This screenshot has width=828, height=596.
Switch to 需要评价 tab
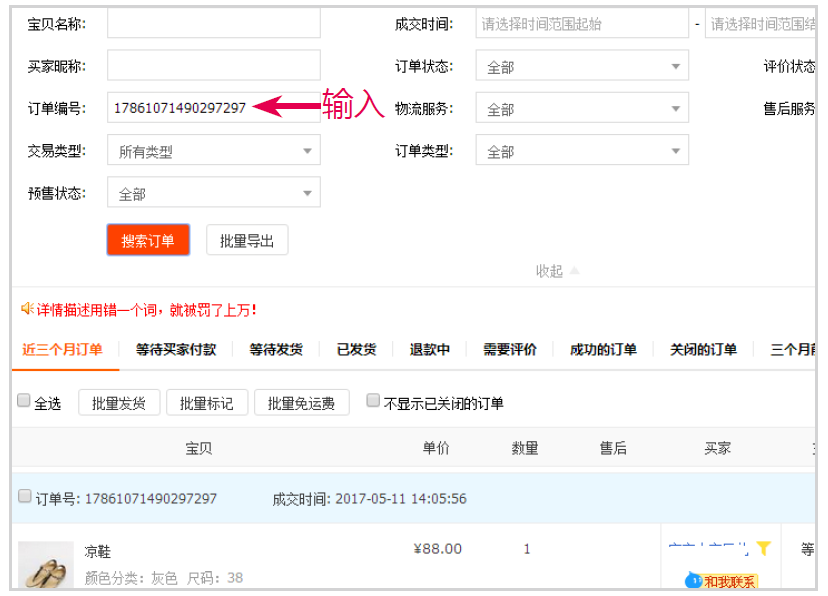[x=510, y=349]
